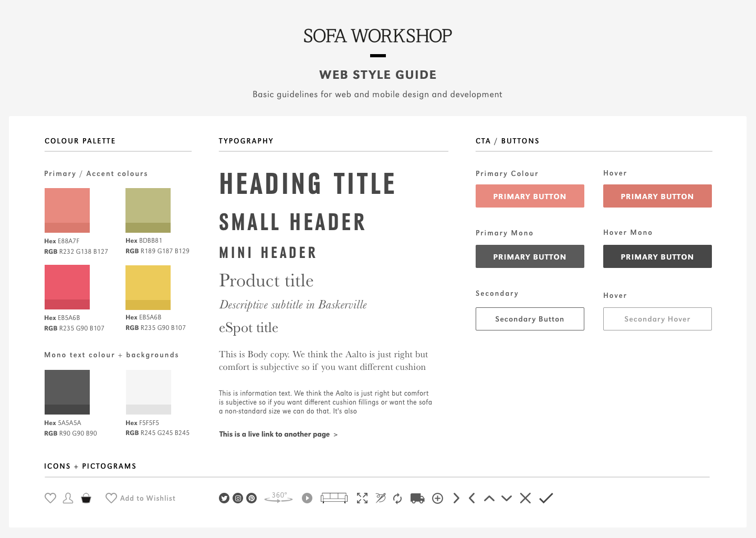Click the Pinterest social icon

[251, 498]
